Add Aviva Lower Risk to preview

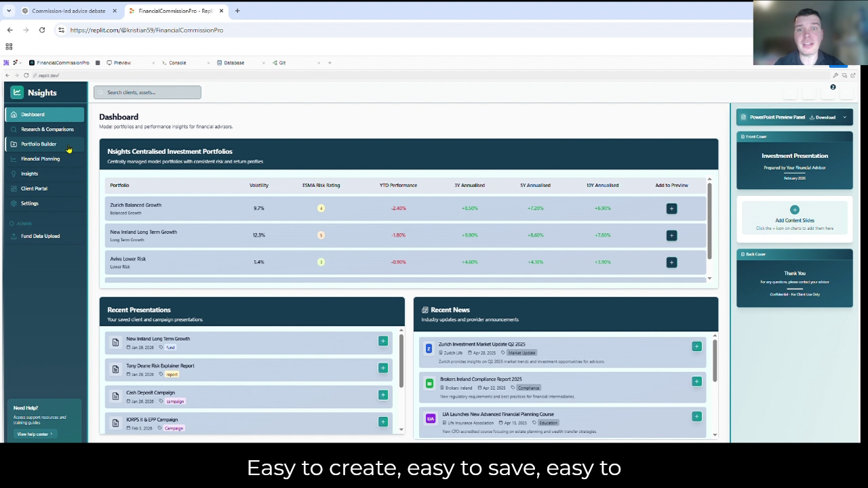pos(671,262)
